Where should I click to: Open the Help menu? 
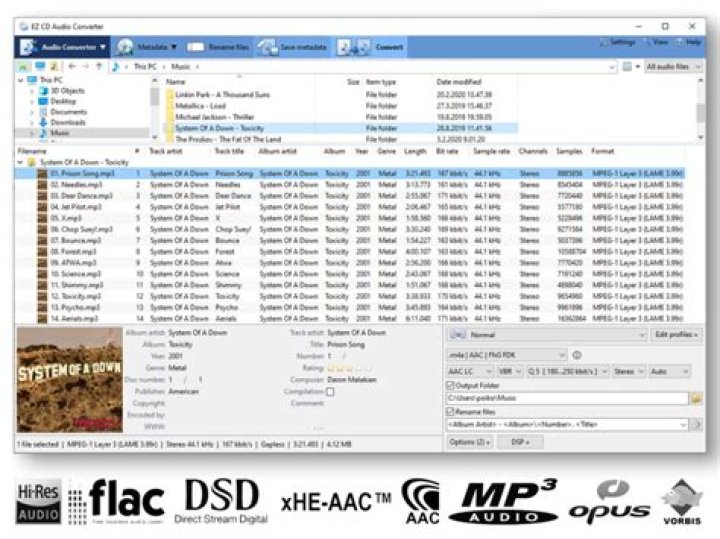(x=688, y=42)
